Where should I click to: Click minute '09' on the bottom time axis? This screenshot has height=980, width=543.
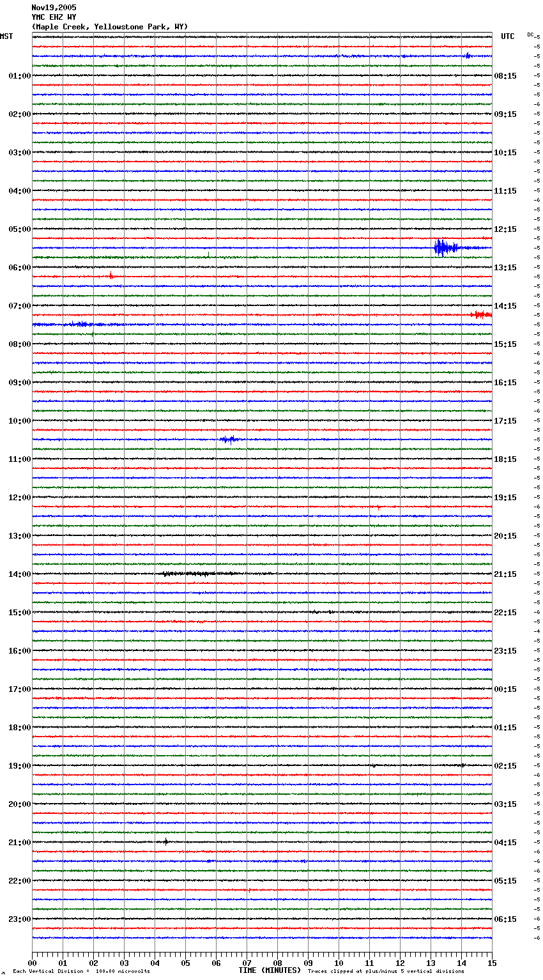click(x=308, y=963)
